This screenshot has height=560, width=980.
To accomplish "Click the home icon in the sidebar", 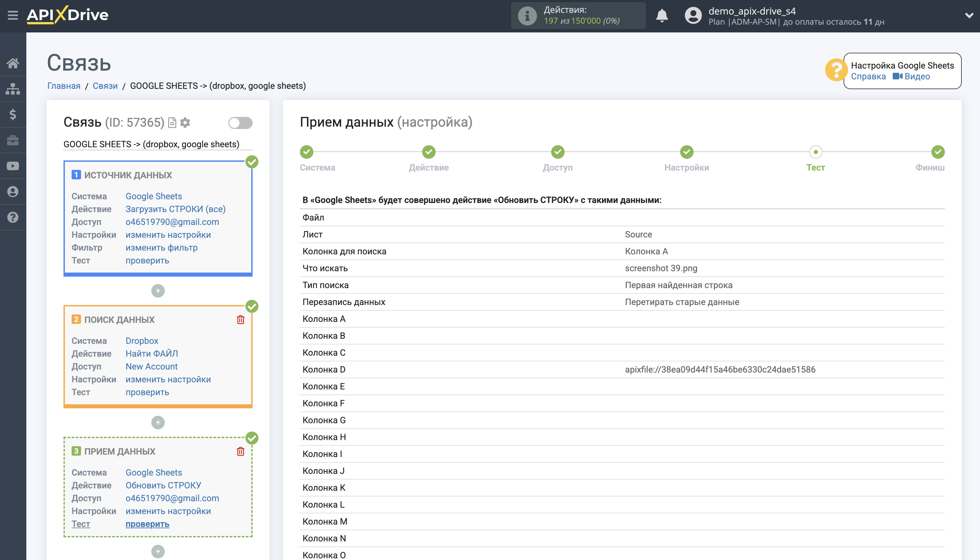I will click(x=13, y=63).
